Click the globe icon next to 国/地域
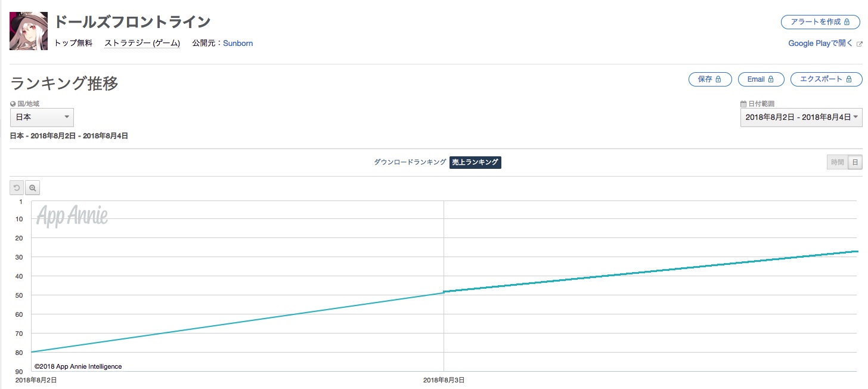868x389 pixels. tap(13, 103)
